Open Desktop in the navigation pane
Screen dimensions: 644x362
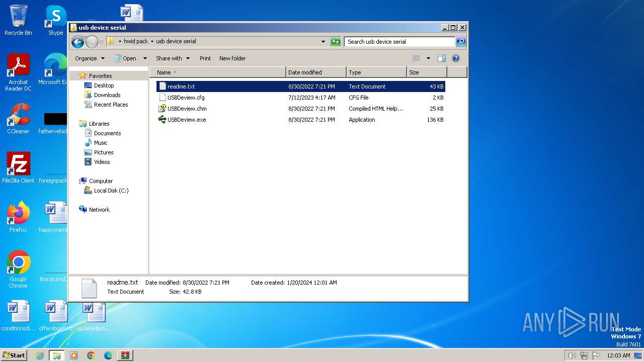point(104,85)
